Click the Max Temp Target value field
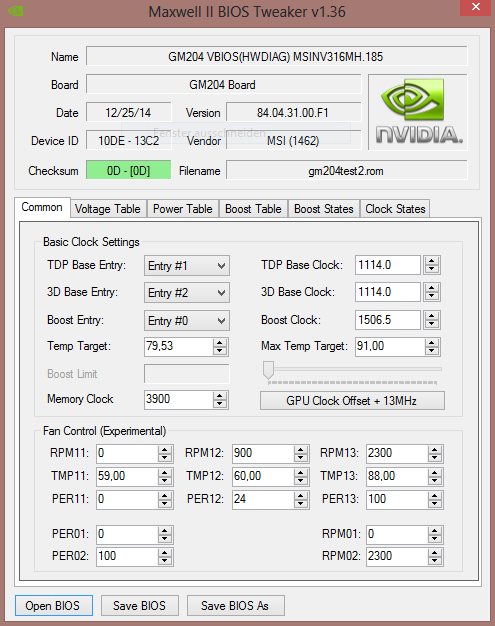The image size is (495, 626). pos(390,346)
